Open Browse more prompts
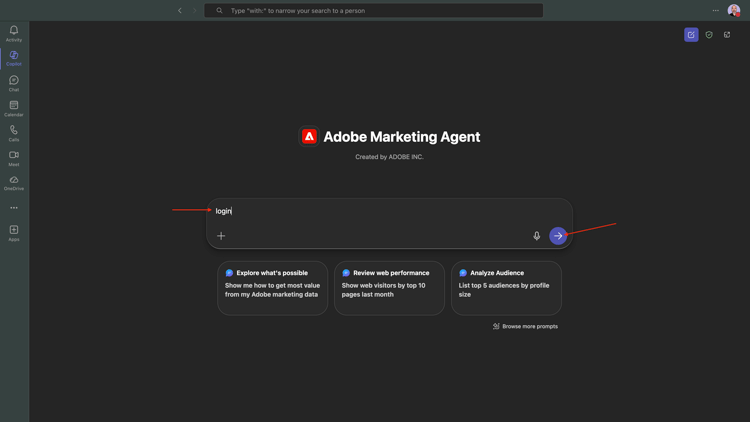Image resolution: width=750 pixels, height=422 pixels. [x=525, y=326]
